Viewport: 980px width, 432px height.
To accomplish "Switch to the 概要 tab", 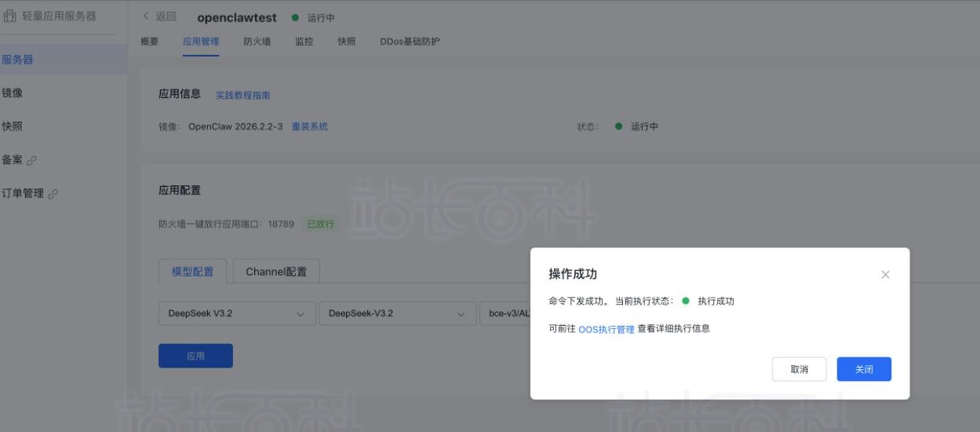I will [x=149, y=42].
